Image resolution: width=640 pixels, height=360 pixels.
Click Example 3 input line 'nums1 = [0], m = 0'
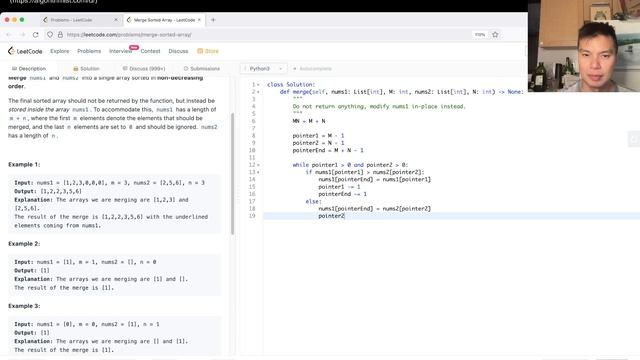pyautogui.click(x=87, y=324)
